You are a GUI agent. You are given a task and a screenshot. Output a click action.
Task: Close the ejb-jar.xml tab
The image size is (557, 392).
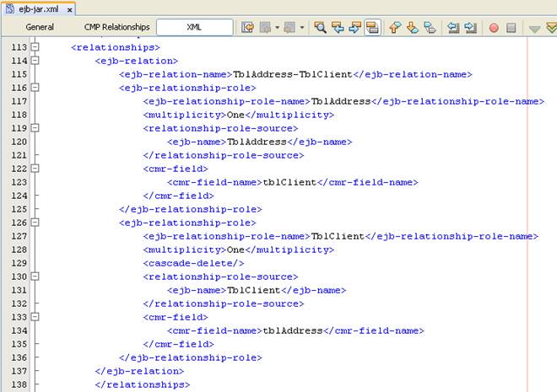(x=69, y=10)
